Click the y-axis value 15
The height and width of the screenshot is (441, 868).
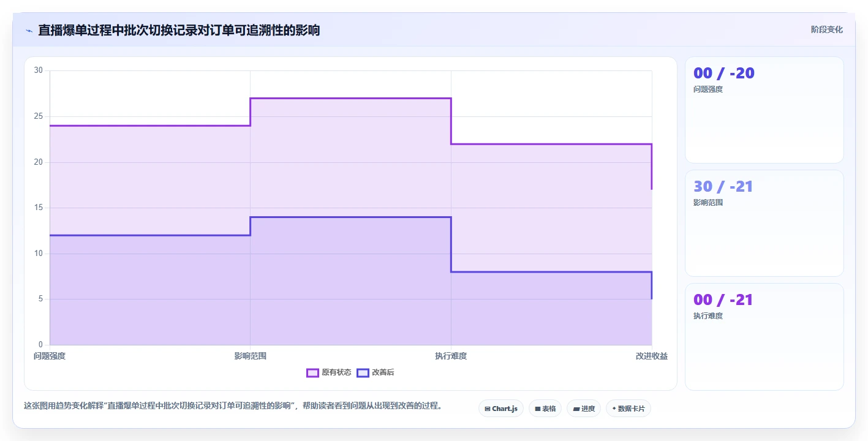coord(39,208)
